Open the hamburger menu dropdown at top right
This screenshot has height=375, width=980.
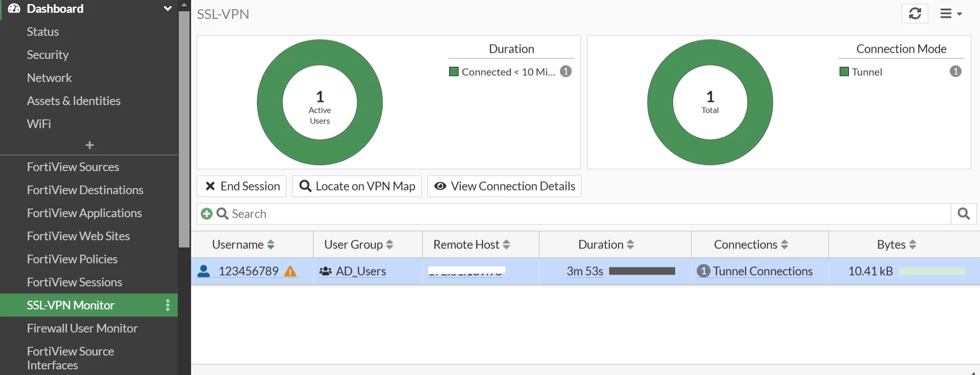click(951, 14)
